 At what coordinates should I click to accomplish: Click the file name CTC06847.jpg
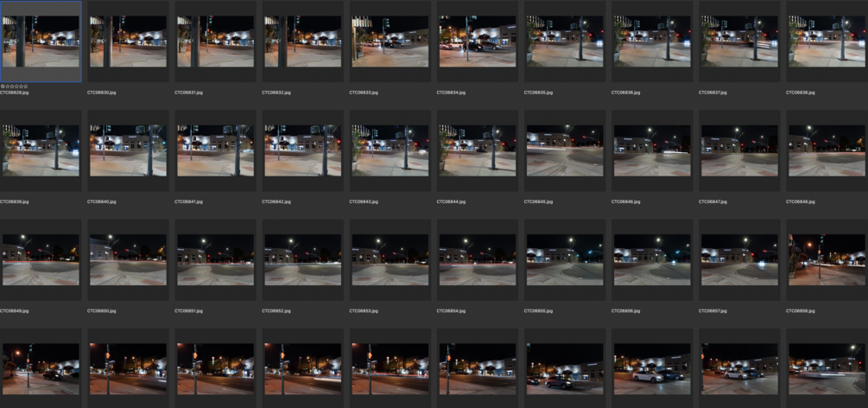tap(713, 201)
